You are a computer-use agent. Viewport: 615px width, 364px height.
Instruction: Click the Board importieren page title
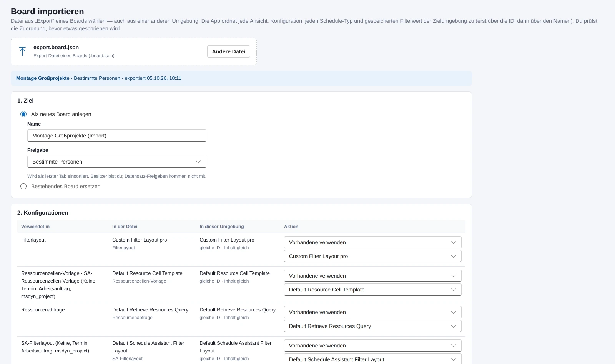click(x=47, y=12)
